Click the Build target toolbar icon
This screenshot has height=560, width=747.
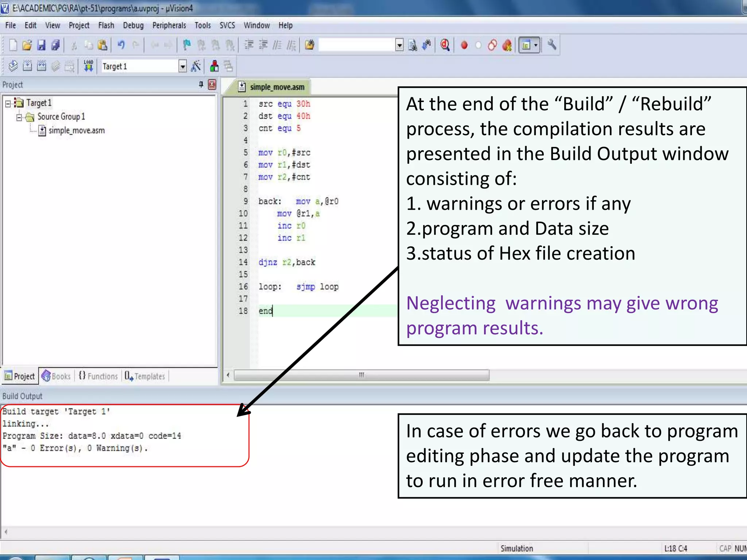tap(27, 66)
